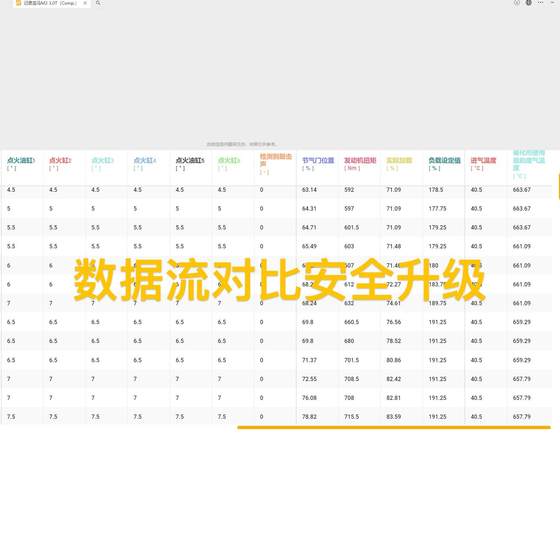Select the throttle value 64.71
The width and height of the screenshot is (560, 560).
coord(309,228)
